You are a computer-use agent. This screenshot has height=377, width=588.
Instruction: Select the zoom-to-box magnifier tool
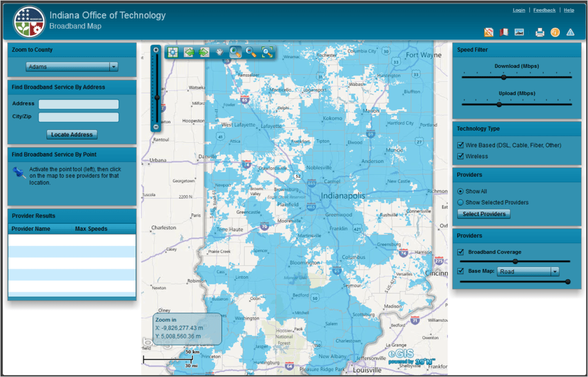(x=267, y=52)
